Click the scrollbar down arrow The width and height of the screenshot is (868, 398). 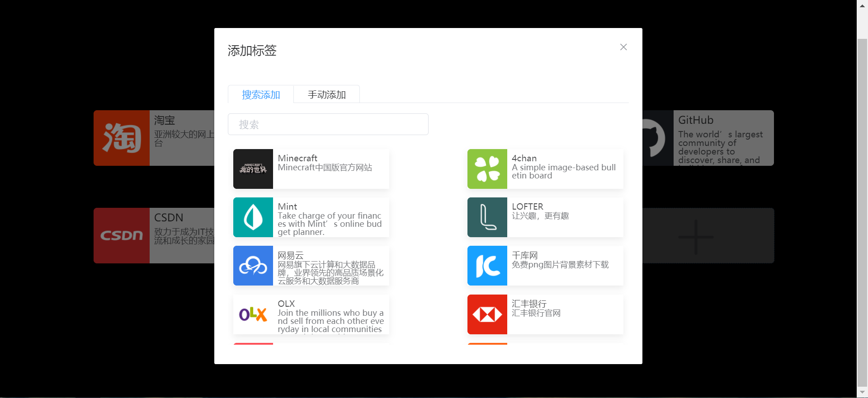(862, 393)
